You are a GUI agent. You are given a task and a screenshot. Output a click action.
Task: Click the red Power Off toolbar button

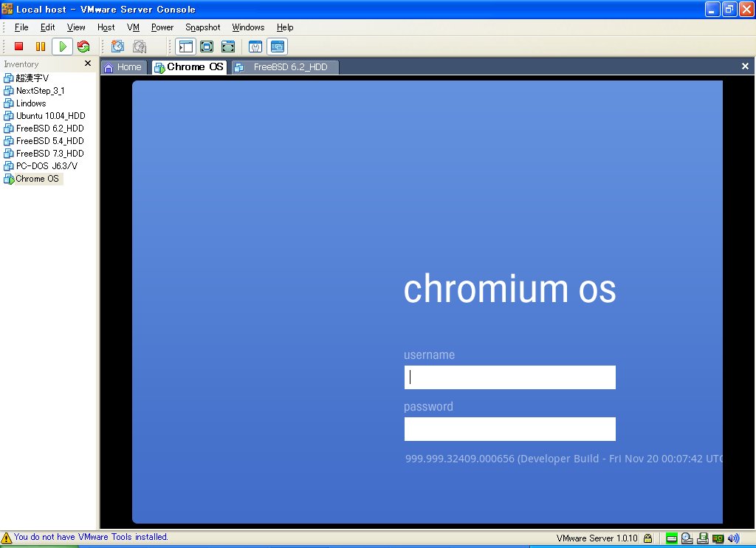18,47
